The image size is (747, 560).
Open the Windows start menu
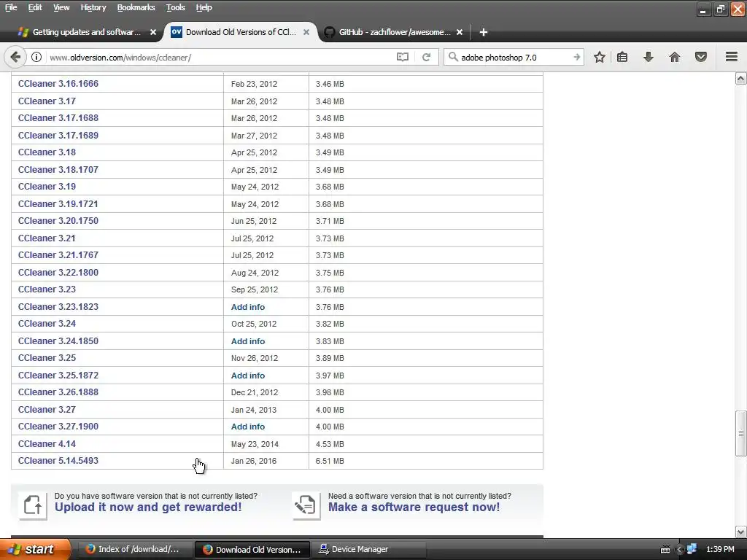pyautogui.click(x=35, y=549)
